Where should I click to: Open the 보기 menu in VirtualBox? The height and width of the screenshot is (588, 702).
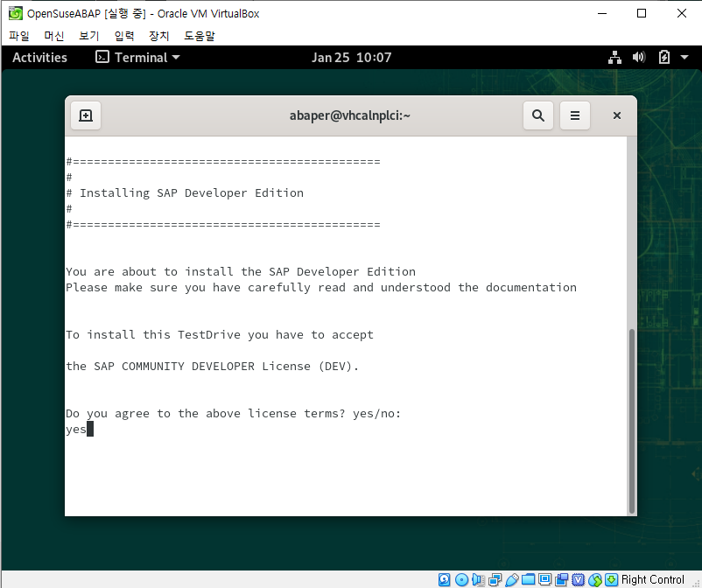tap(88, 35)
